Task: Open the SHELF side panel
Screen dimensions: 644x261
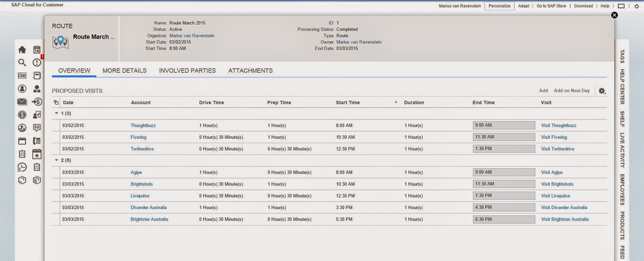Action: click(622, 119)
